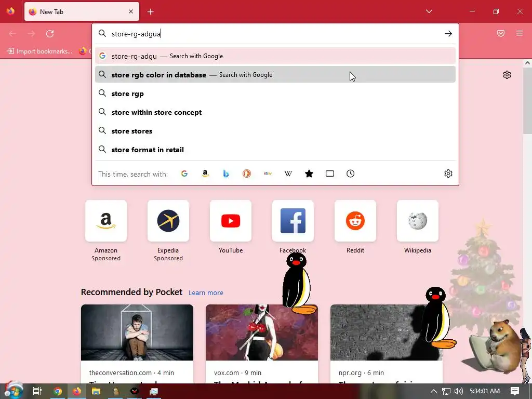The width and height of the screenshot is (532, 399).
Task: Open File Explorer from taskbar
Action: 96,391
